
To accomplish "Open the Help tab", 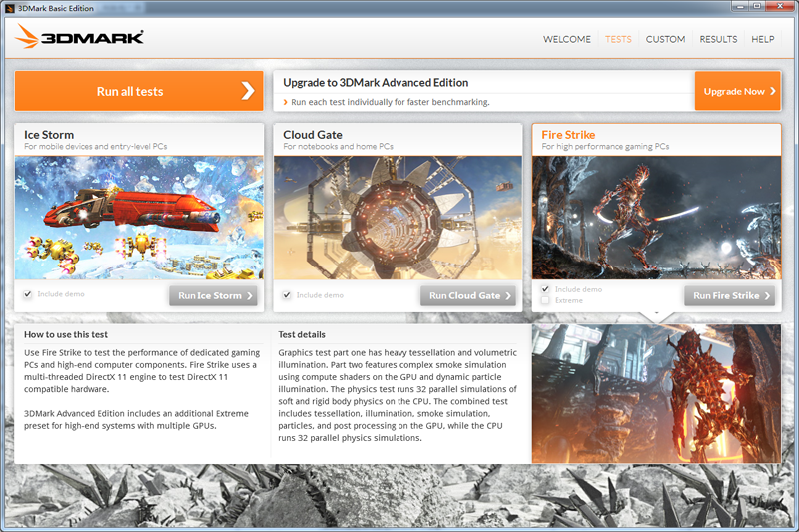I will tap(762, 40).
